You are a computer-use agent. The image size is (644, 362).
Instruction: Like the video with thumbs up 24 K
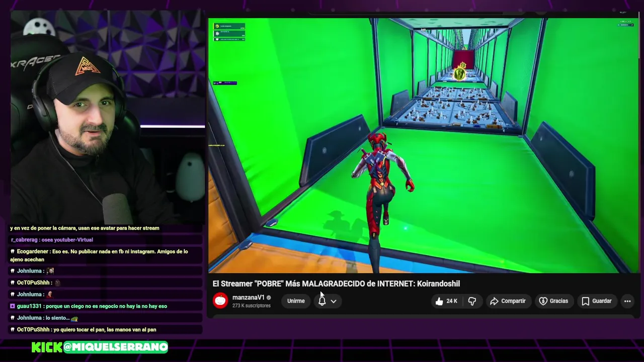click(446, 301)
